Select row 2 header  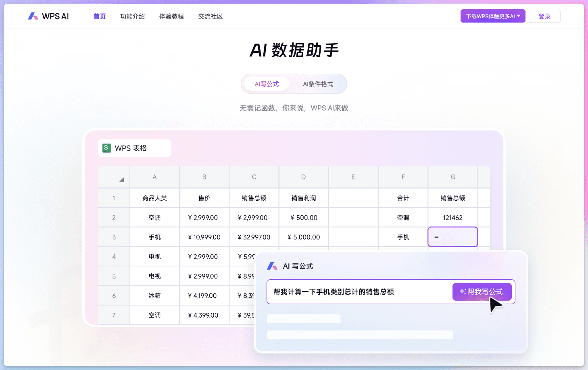(114, 218)
